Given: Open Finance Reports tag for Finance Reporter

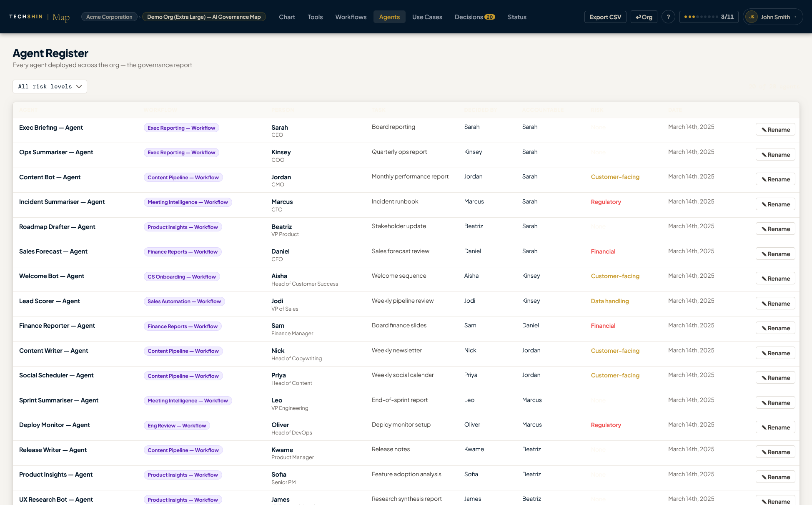Looking at the screenshot, I should [x=183, y=327].
